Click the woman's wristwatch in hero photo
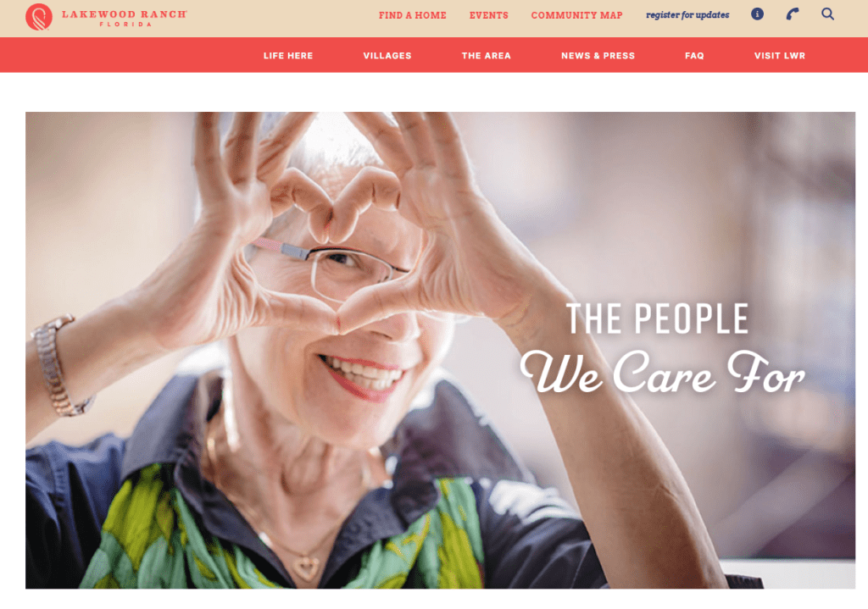Screen dimensions: 868x609 pyautogui.click(x=55, y=366)
